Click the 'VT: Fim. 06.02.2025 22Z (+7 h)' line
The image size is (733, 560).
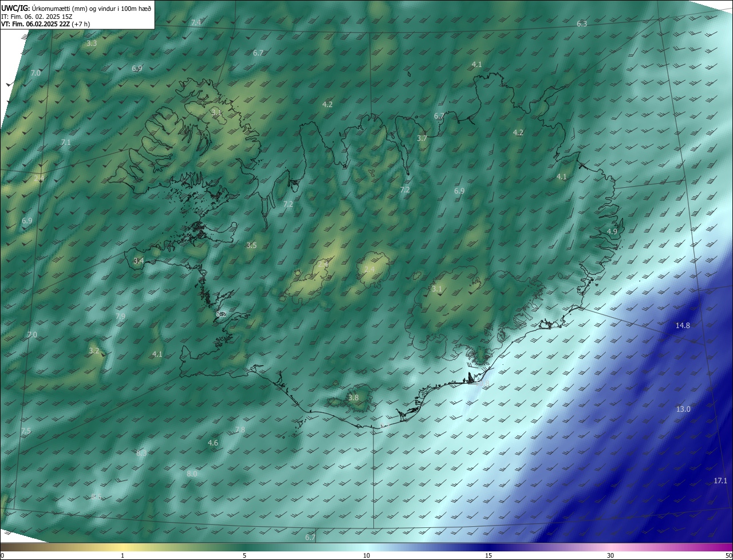click(x=46, y=24)
